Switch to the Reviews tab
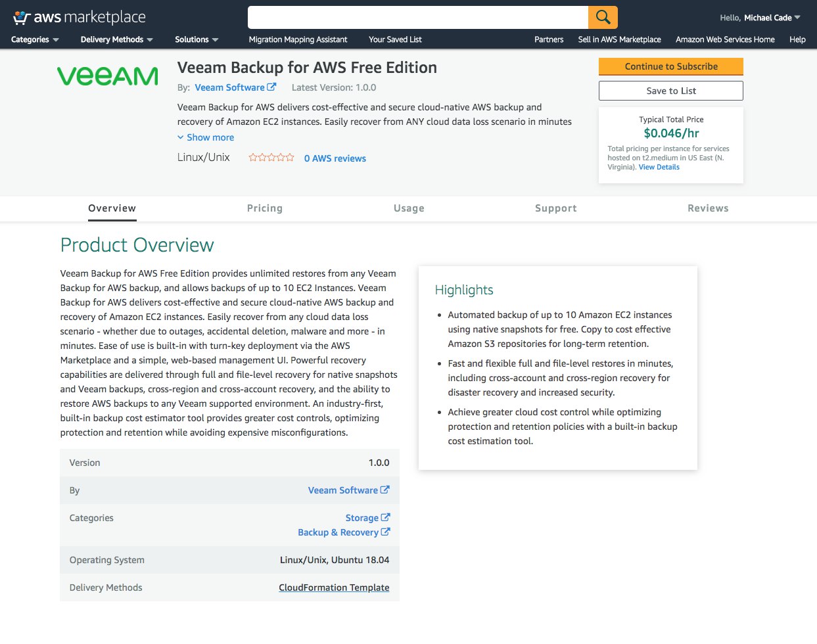This screenshot has height=644, width=817. click(708, 208)
